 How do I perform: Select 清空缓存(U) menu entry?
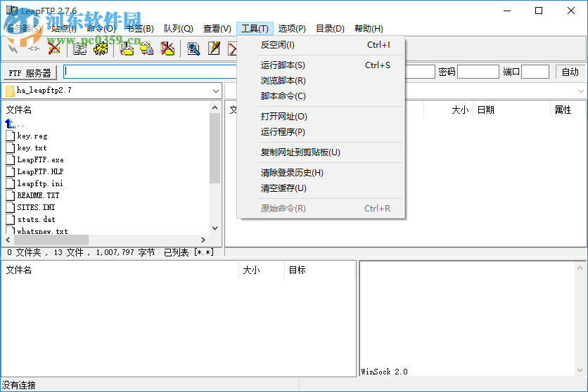pos(321,188)
